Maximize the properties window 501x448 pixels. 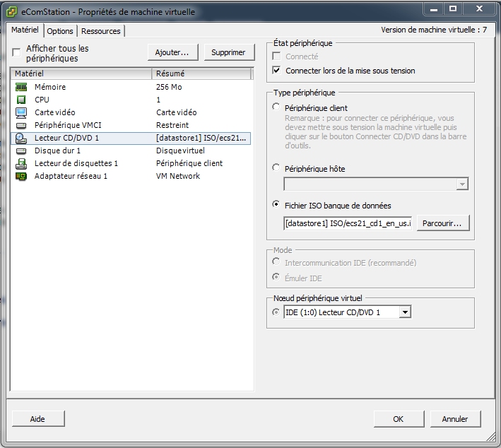coord(453,8)
